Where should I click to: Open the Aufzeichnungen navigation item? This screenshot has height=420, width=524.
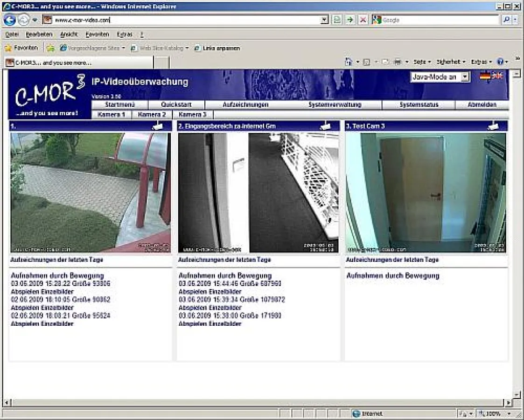tap(245, 105)
